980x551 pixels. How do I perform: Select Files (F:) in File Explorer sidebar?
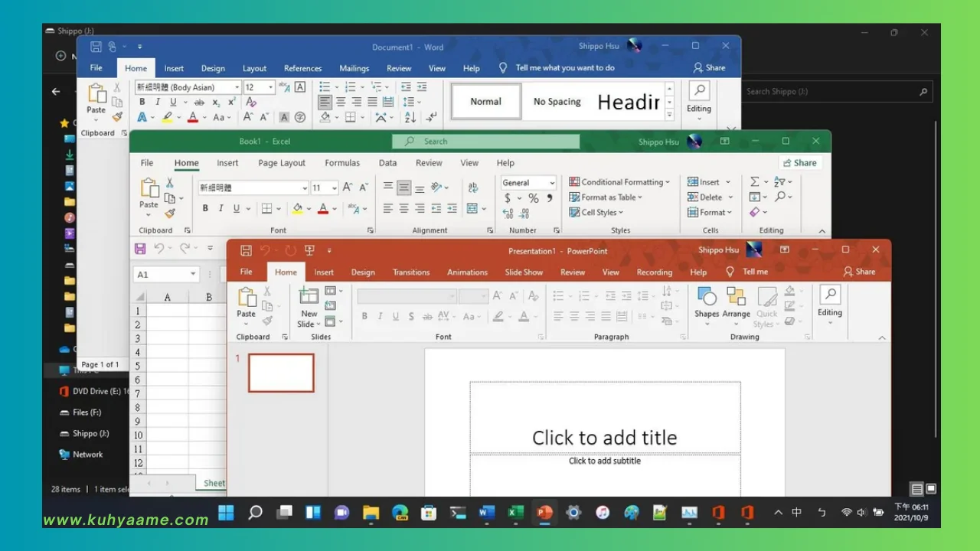[x=80, y=412]
